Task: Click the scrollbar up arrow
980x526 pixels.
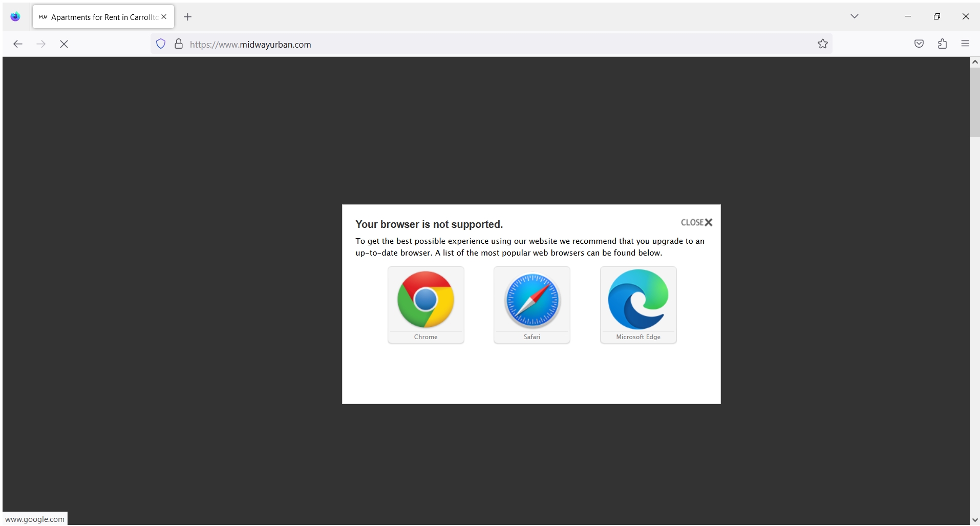Action: point(974,62)
